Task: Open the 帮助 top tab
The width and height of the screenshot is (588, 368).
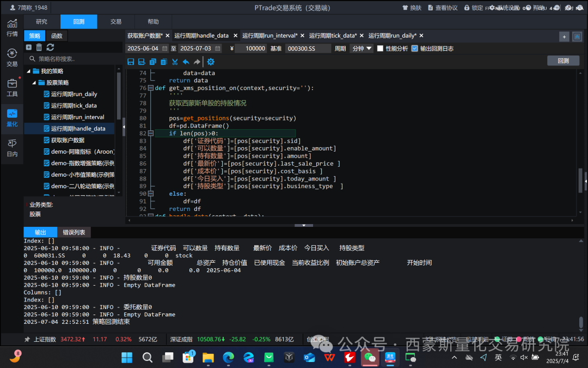Action: (x=153, y=22)
